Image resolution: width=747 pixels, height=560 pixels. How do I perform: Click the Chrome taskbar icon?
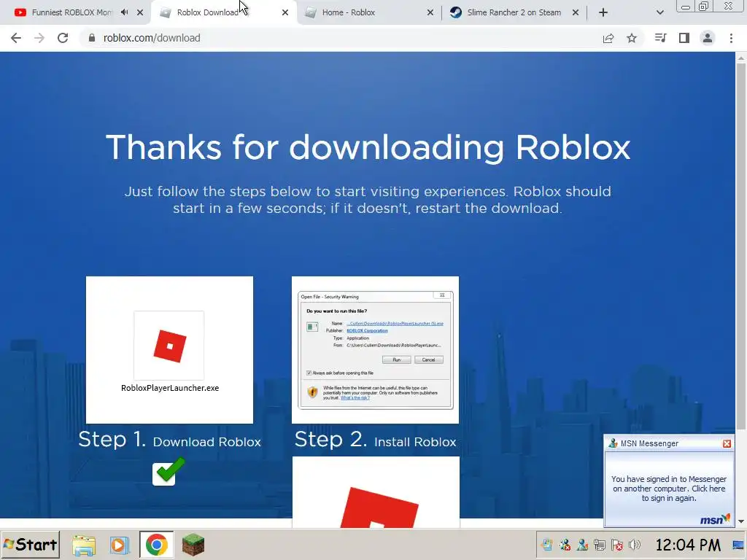click(156, 545)
